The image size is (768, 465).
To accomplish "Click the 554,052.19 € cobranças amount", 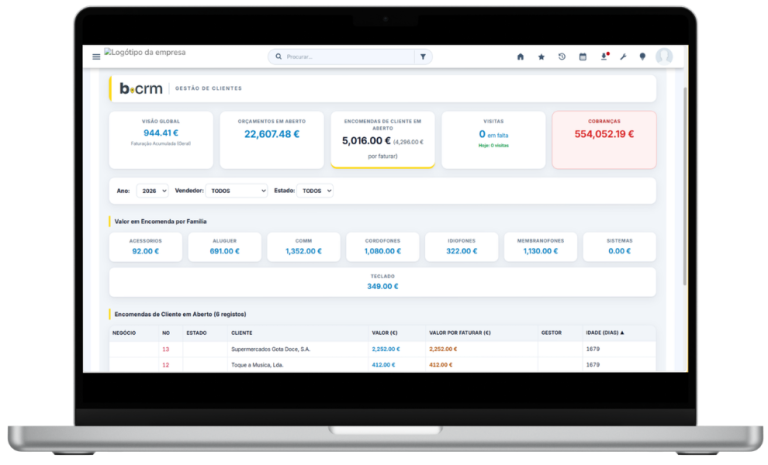I will click(x=604, y=134).
